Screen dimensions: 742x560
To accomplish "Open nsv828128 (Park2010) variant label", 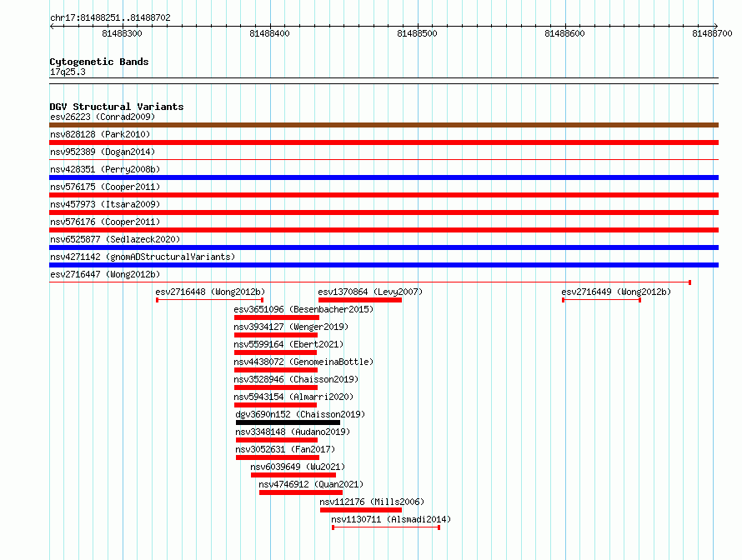I will click(100, 134).
